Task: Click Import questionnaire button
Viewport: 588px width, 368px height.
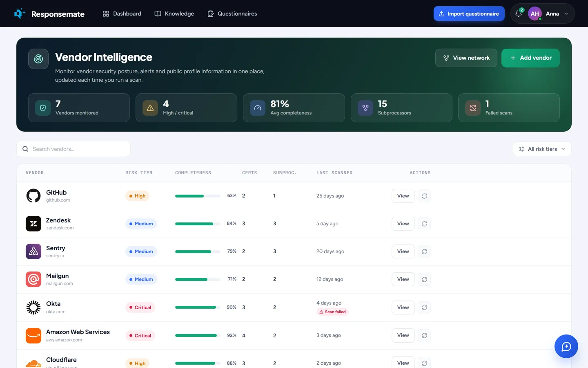Action: tap(469, 13)
